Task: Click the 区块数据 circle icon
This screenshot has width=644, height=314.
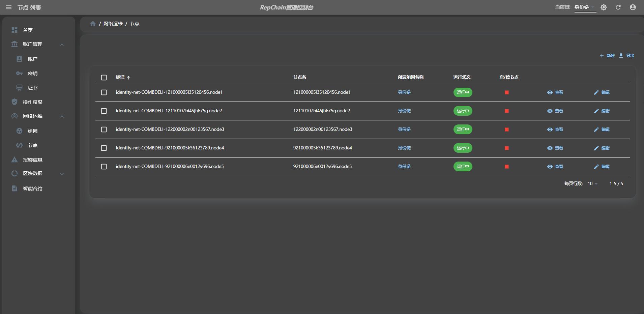Action: (x=14, y=173)
